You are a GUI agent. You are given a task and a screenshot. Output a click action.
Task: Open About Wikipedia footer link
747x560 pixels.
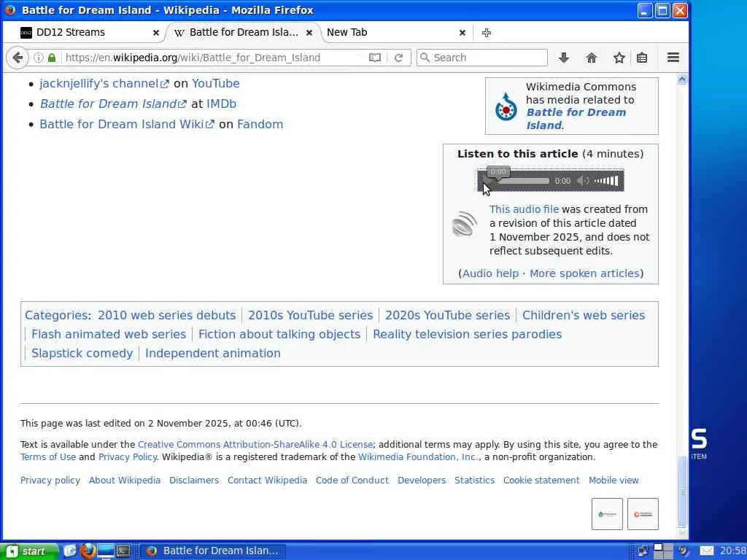[125, 480]
